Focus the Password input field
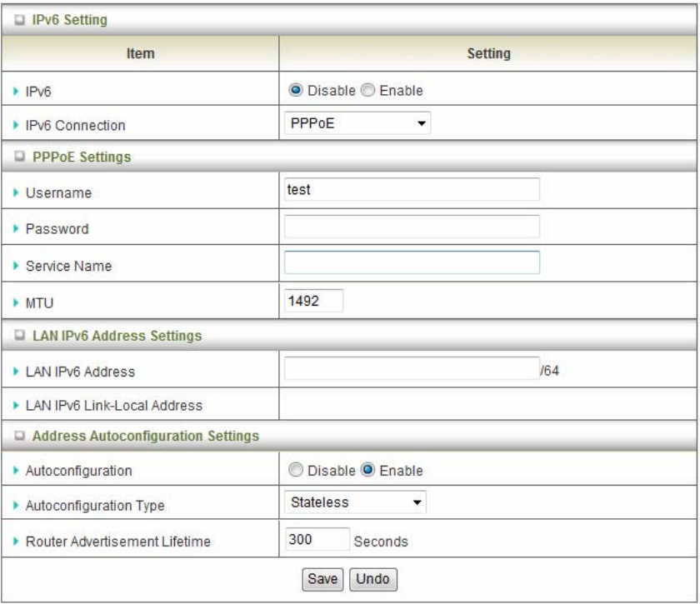Image resolution: width=700 pixels, height=604 pixels. click(412, 227)
